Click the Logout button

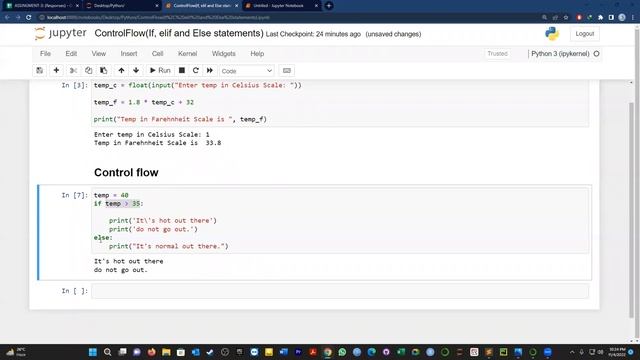[584, 34]
